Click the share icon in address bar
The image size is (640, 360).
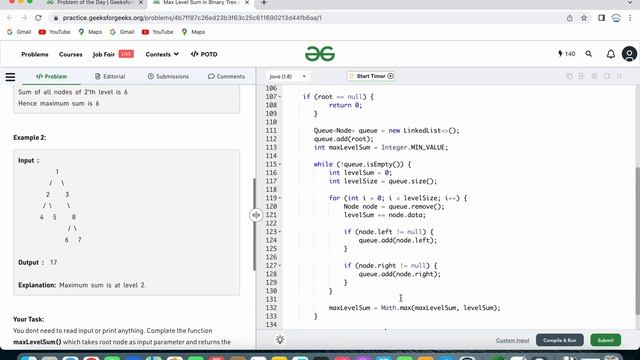[x=569, y=18]
